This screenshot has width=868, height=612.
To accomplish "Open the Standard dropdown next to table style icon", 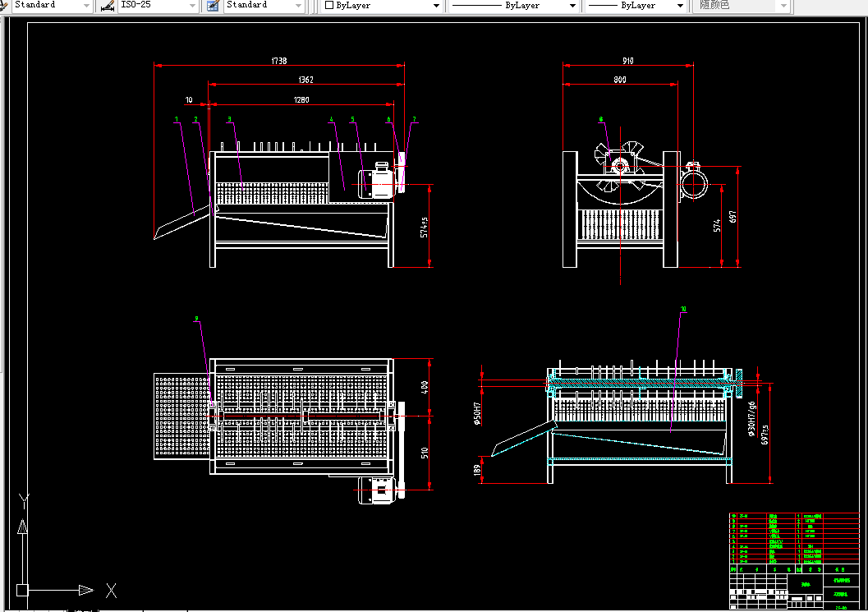I will tap(264, 6).
